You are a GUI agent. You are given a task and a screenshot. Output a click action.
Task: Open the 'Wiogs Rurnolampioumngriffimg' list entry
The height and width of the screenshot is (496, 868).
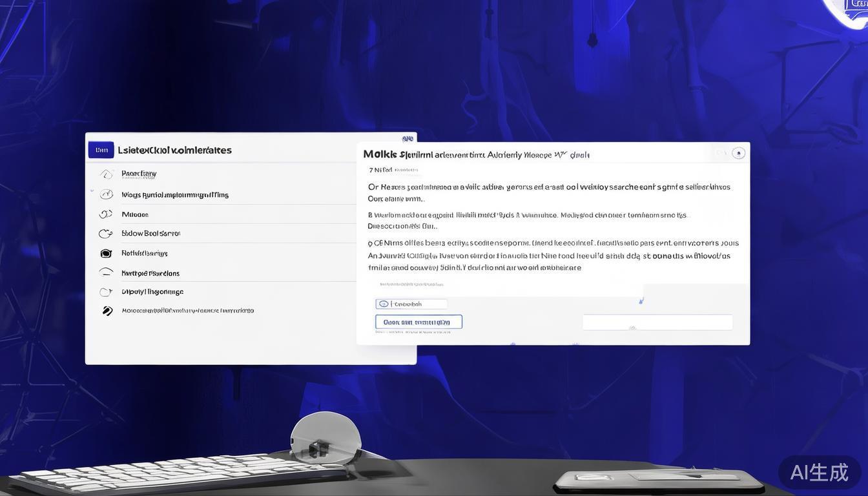175,195
